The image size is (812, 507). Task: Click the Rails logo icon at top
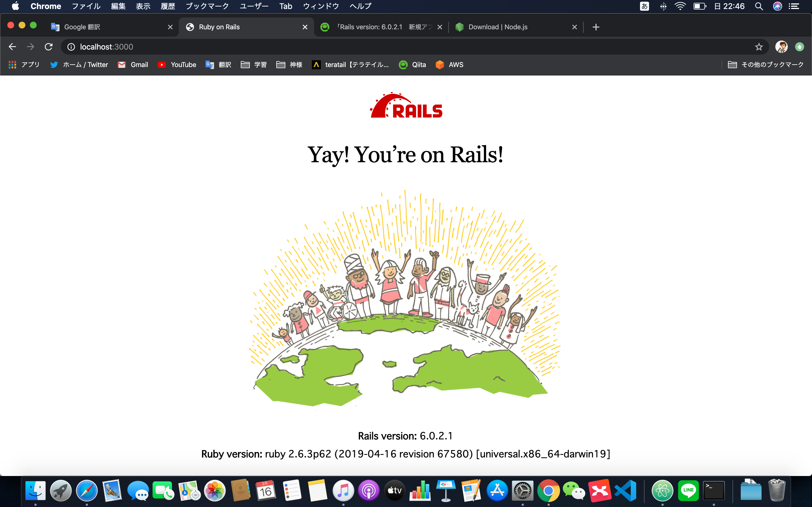(406, 107)
